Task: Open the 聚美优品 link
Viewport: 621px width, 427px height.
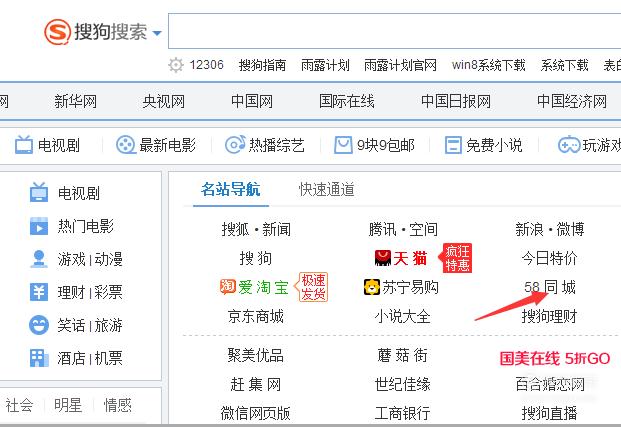Action: [x=256, y=355]
